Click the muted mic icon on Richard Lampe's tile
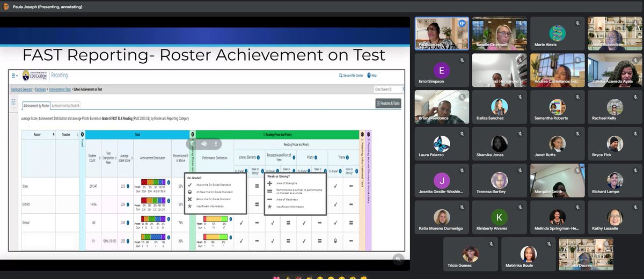 click(635, 171)
